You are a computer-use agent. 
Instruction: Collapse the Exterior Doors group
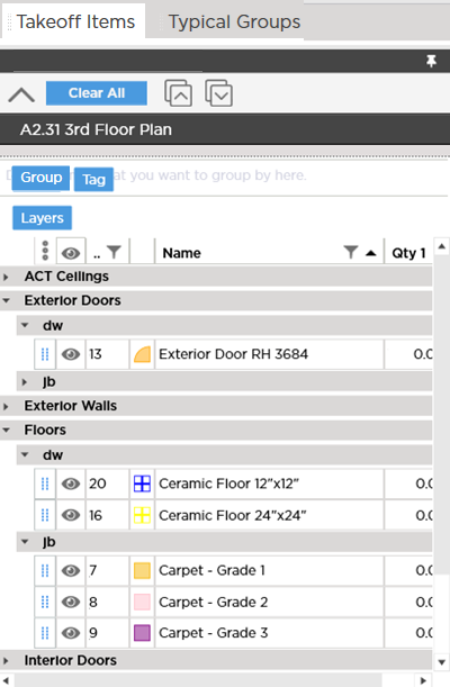[6, 301]
